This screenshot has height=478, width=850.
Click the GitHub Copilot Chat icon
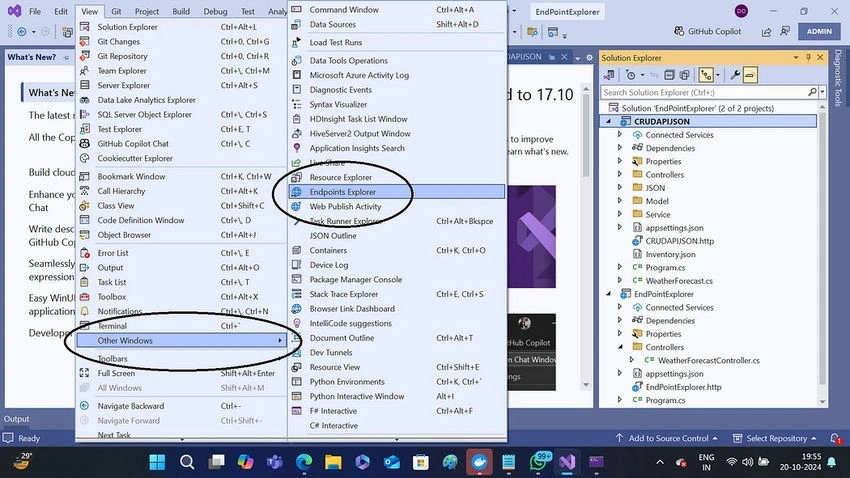pos(85,144)
